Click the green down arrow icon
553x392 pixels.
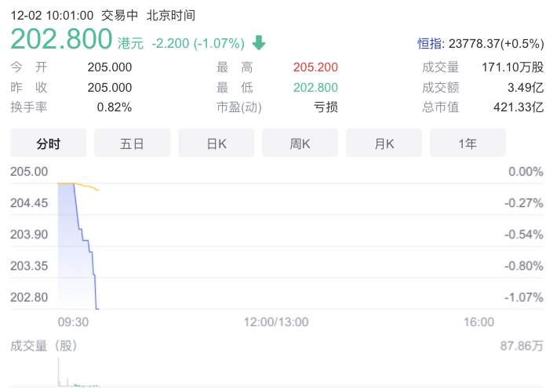click(259, 43)
